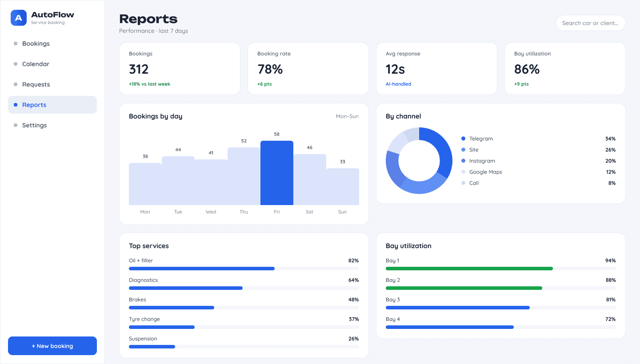Click the Suspension progress bar
Image resolution: width=640 pixels, height=364 pixels.
click(244, 347)
